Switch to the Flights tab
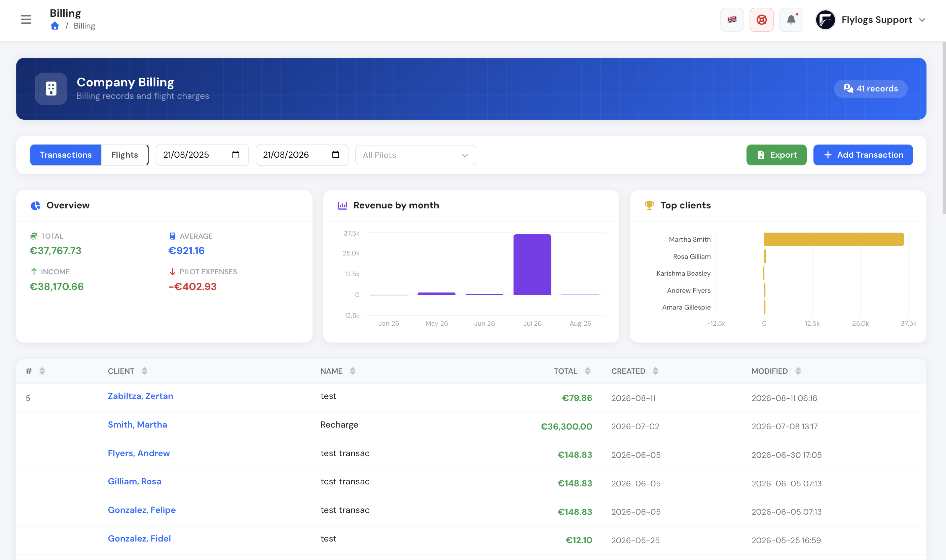The width and height of the screenshot is (946, 560). tap(124, 155)
